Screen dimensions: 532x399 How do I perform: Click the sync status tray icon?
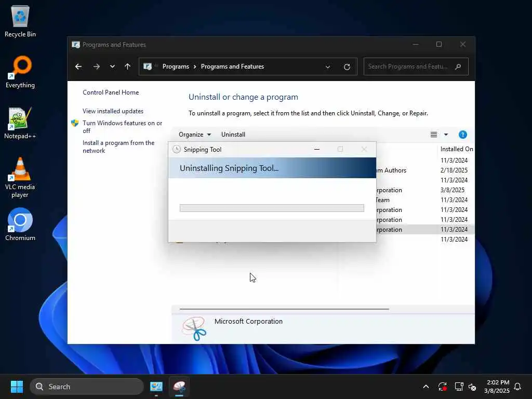(443, 387)
